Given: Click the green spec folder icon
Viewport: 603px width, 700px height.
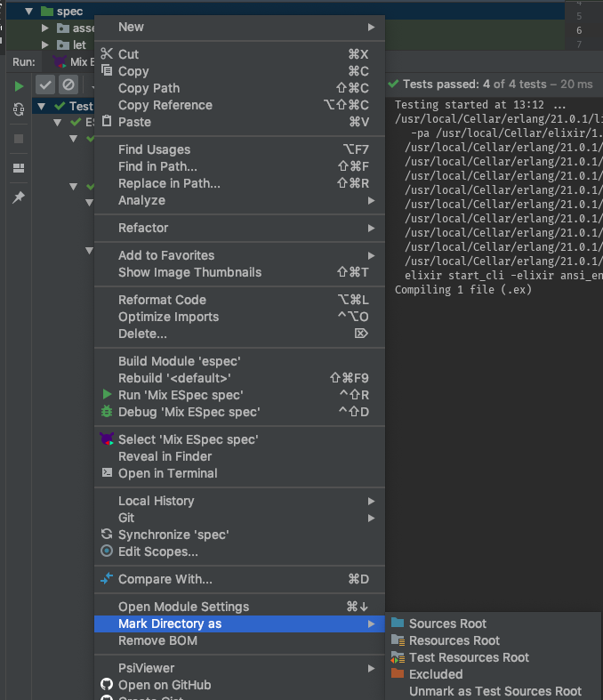Looking at the screenshot, I should click(47, 11).
